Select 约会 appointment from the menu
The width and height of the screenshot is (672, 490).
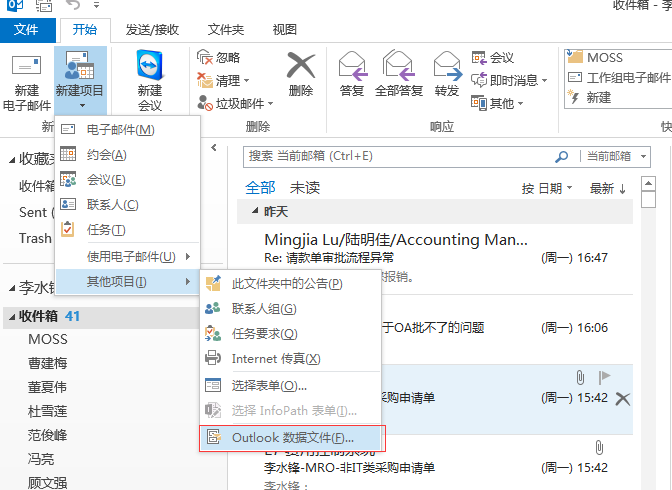[x=106, y=154]
